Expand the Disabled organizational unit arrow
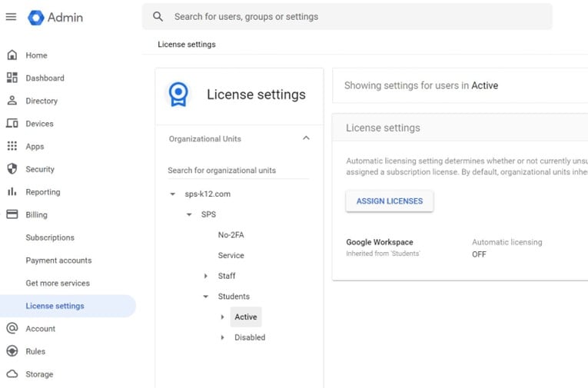This screenshot has height=388, width=588. (x=222, y=337)
